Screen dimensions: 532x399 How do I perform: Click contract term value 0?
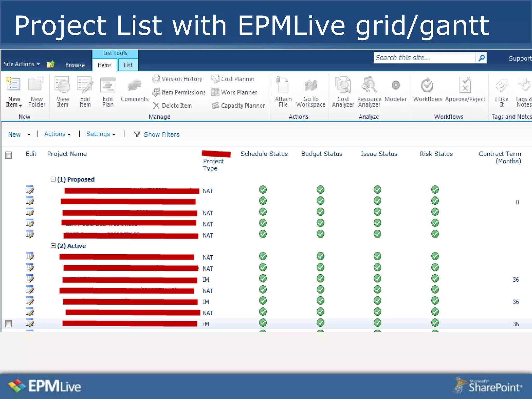click(517, 202)
